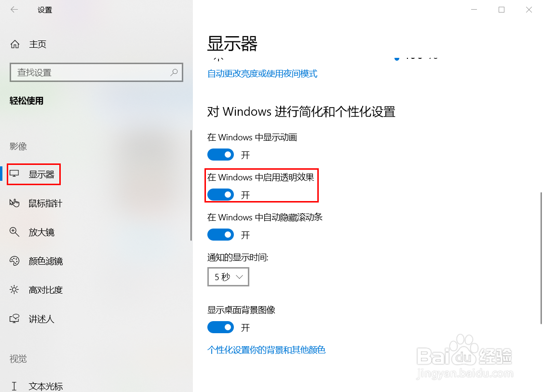This screenshot has height=392, width=543.
Task: Click the right content pane vertical scrollbar
Action: 541,258
